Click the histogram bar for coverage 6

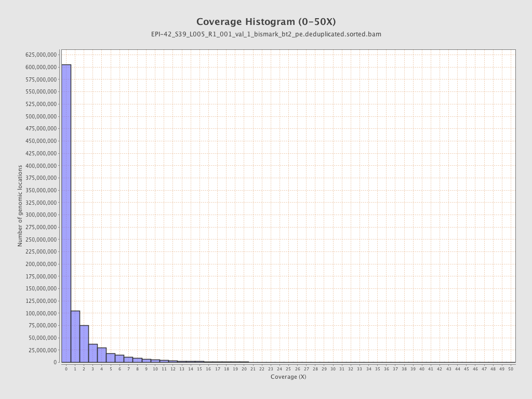[x=119, y=358]
